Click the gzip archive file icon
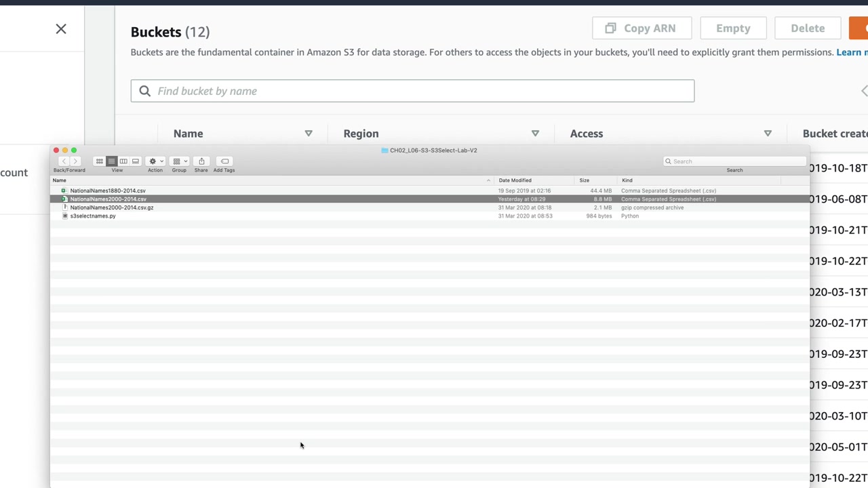 coord(64,207)
